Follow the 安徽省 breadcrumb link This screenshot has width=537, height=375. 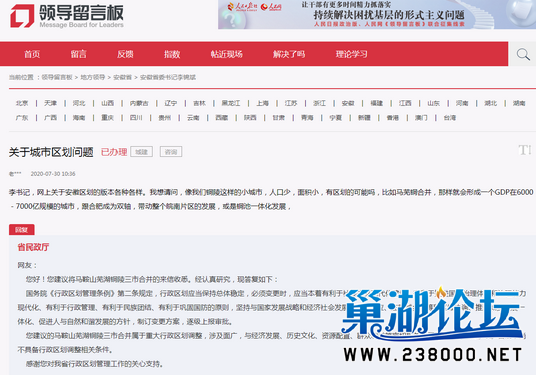pyautogui.click(x=122, y=77)
